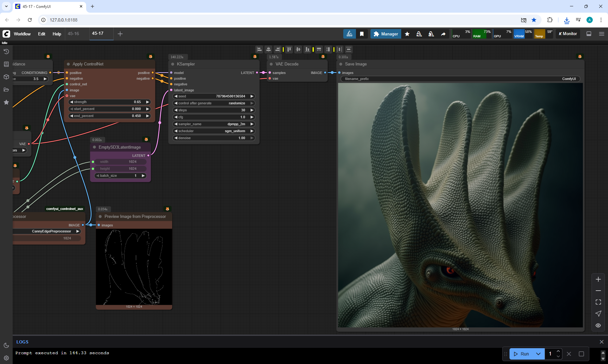The width and height of the screenshot is (608, 364).
Task: Align nodes left with alignment toolbar icon
Action: (259, 49)
